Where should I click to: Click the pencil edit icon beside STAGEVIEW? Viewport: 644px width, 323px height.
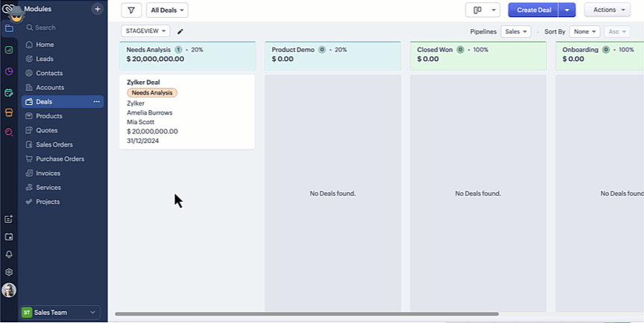click(x=180, y=31)
